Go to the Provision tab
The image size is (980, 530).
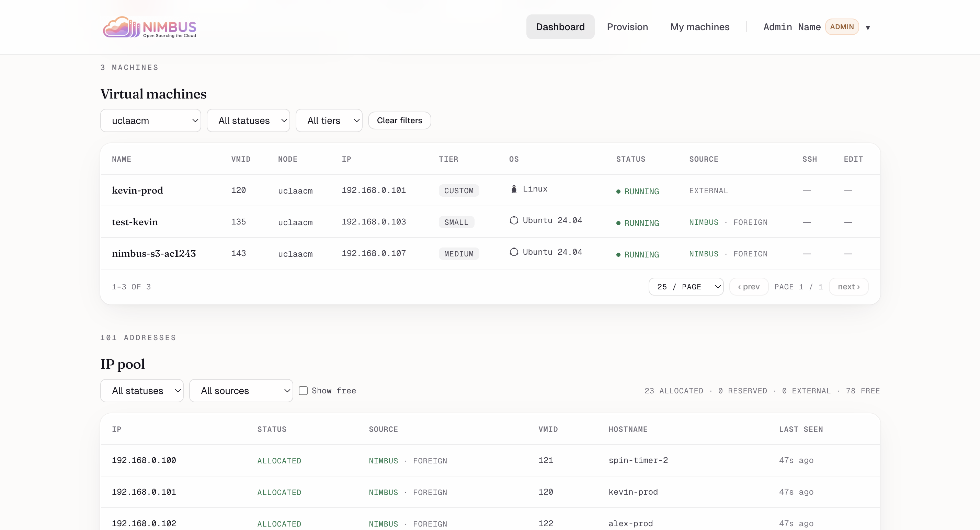pos(627,27)
